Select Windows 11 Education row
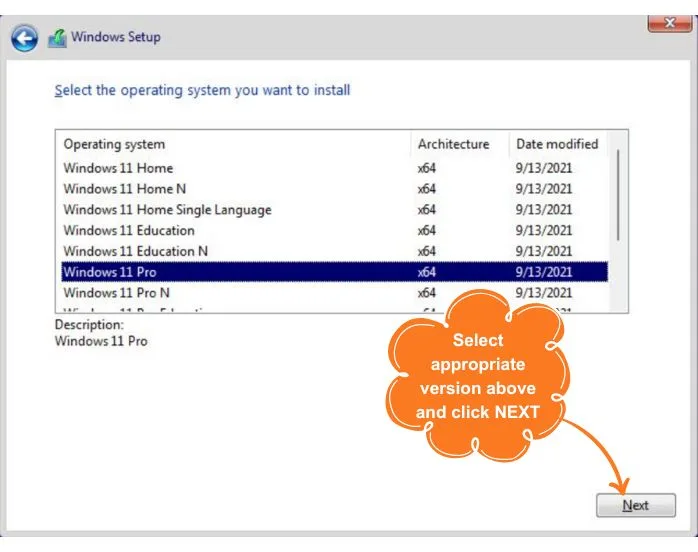Viewport: 698px width, 552px height. pyautogui.click(x=334, y=231)
